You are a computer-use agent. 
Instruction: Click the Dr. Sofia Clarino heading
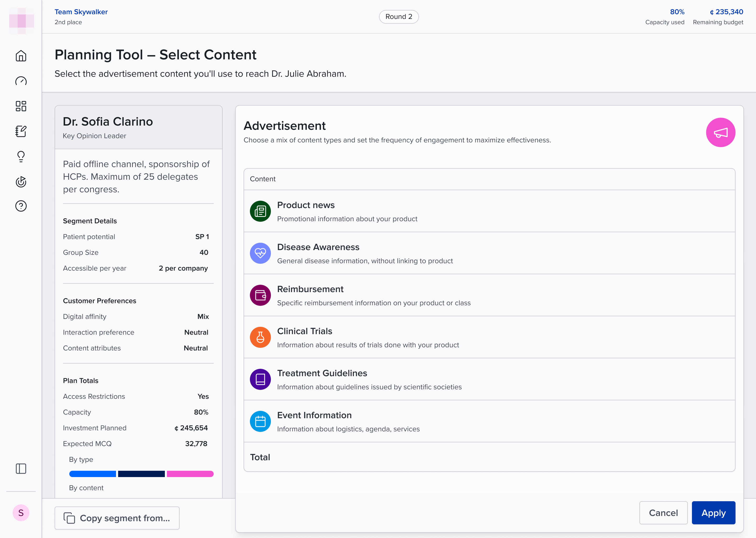pos(108,122)
